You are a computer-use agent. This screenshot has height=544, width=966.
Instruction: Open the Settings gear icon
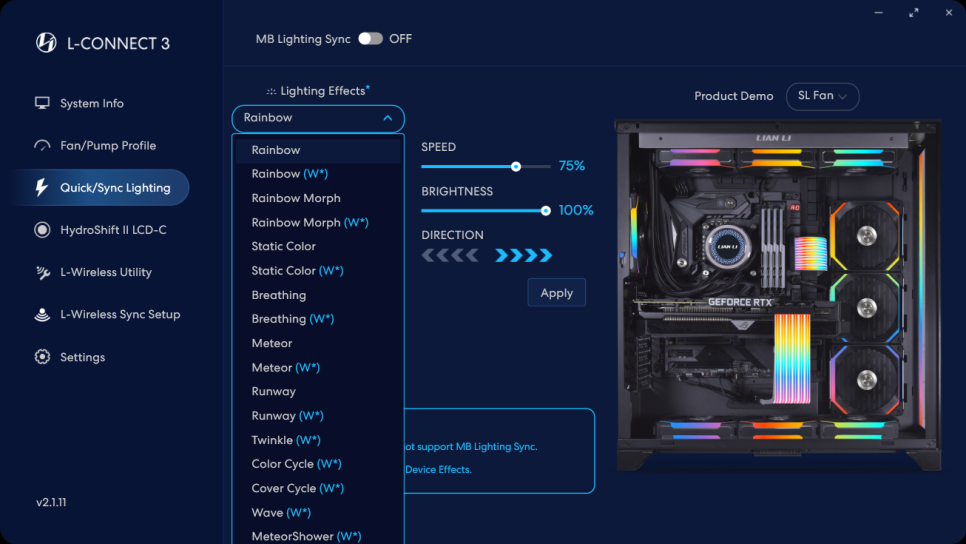tap(42, 357)
